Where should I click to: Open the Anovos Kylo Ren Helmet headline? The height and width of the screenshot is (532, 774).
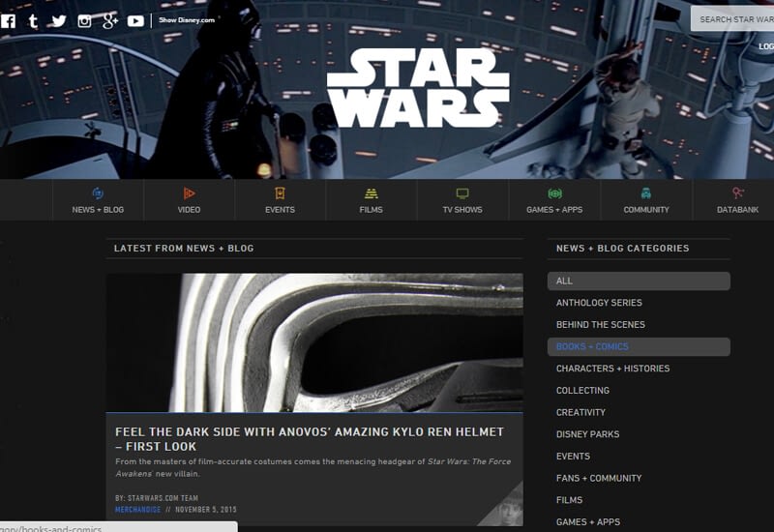pyautogui.click(x=310, y=439)
